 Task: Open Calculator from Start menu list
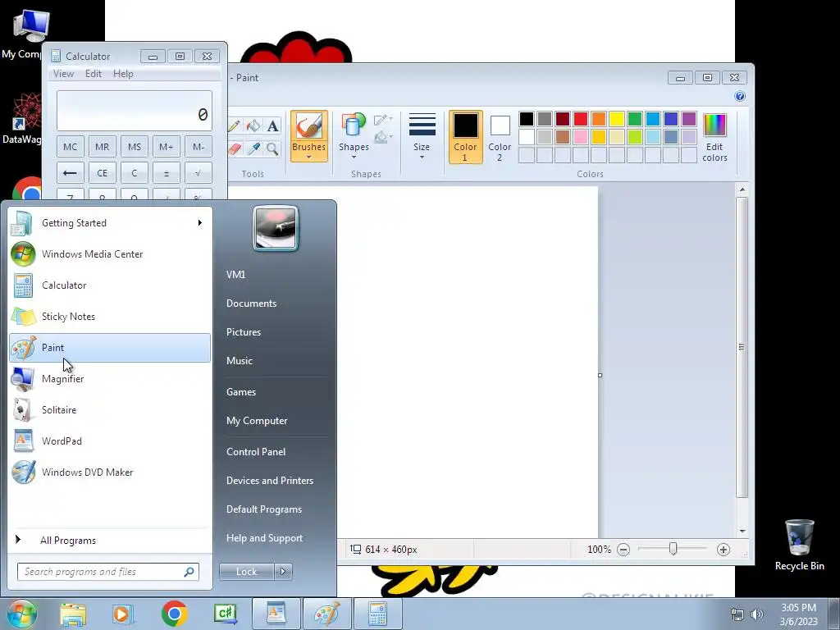pyautogui.click(x=110, y=285)
